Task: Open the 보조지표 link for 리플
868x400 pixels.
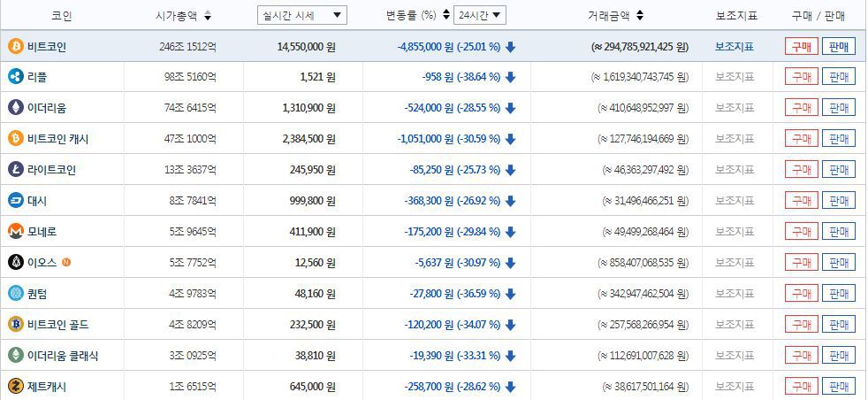Action: point(734,78)
